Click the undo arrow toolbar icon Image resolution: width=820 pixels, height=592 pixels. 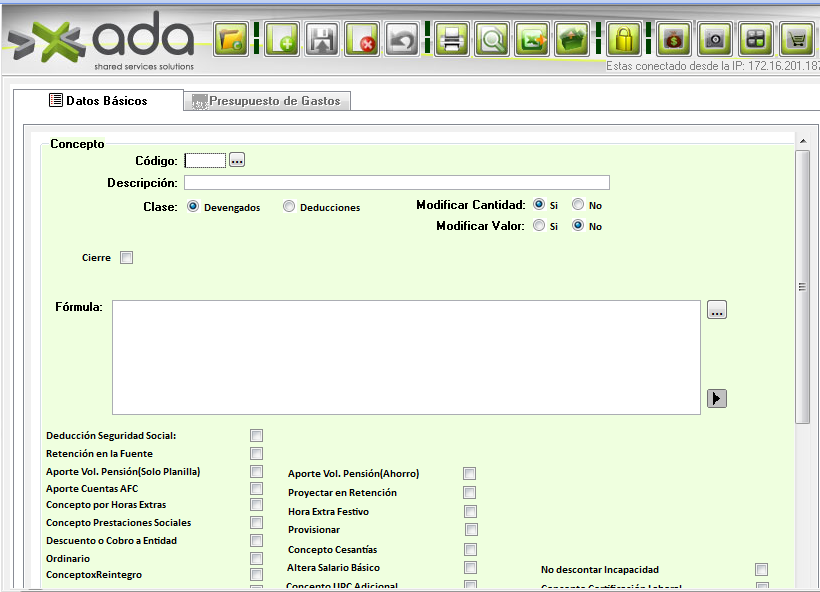[x=402, y=40]
